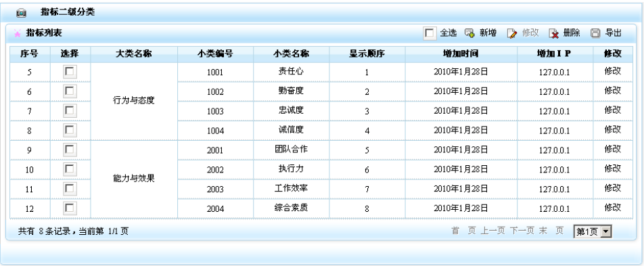This screenshot has width=644, height=266.
Task: Click the 新增 toolbar label
Action: pos(488,33)
